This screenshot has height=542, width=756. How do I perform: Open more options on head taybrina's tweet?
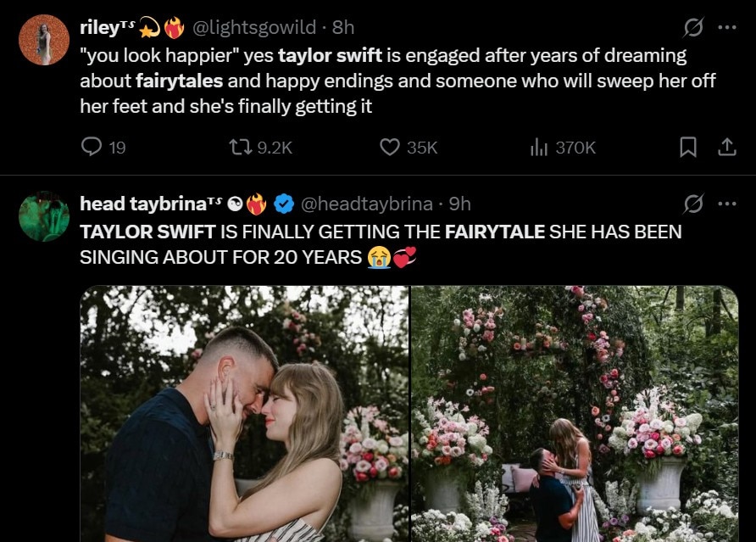(x=726, y=204)
